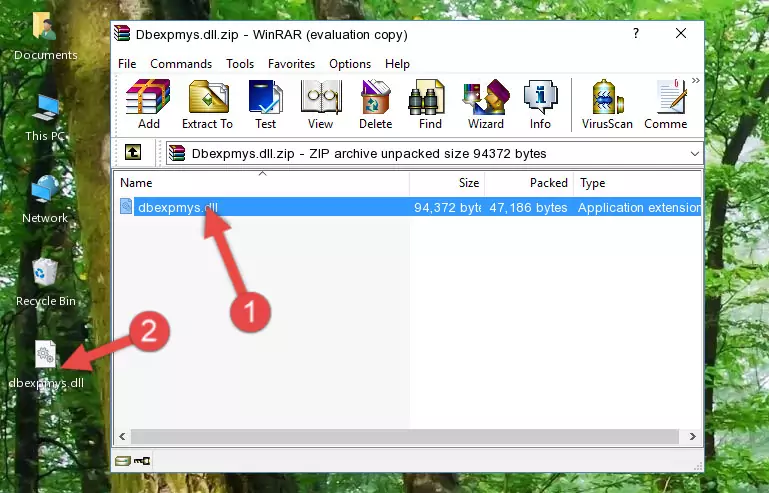This screenshot has height=493, width=769.
Task: Select dbexpmys.dll file on the desktop
Action: 46,364
